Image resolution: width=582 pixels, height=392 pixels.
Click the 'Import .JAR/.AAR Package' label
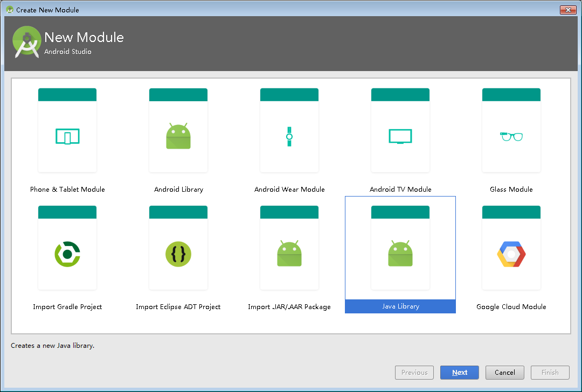[x=289, y=307]
